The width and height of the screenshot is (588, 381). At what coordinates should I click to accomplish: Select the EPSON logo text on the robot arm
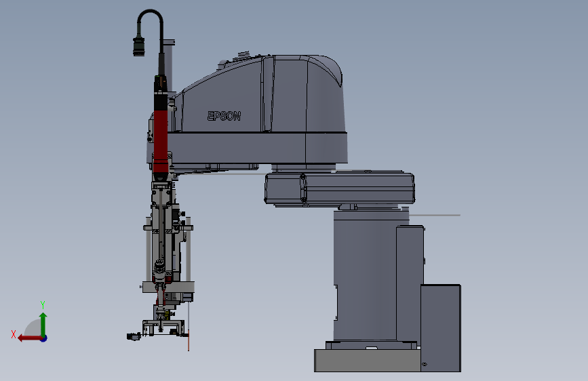coord(224,116)
